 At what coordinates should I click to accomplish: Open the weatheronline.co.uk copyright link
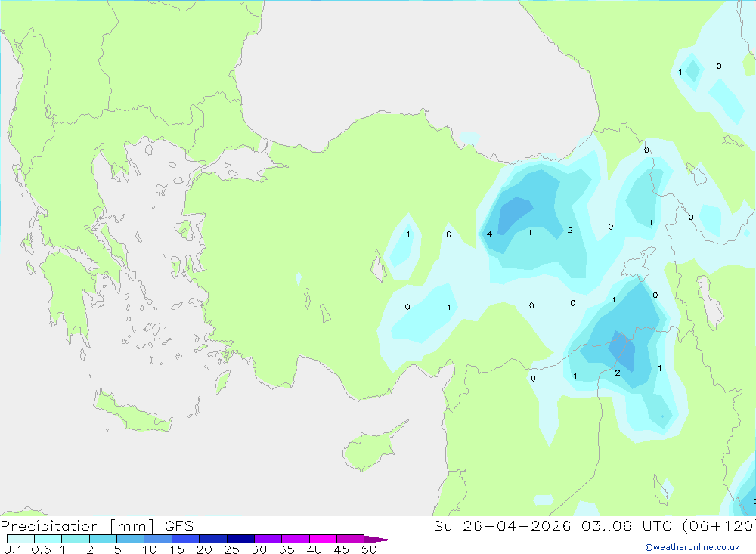tap(692, 547)
